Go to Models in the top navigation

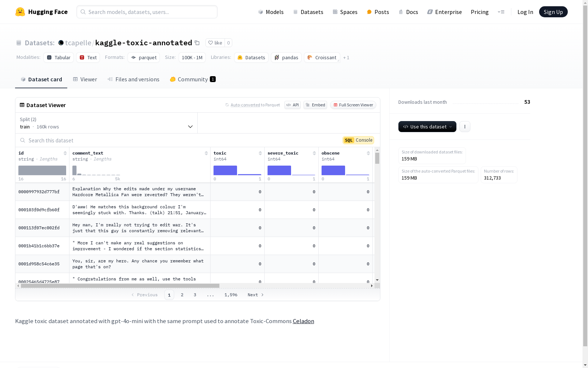pos(271,12)
